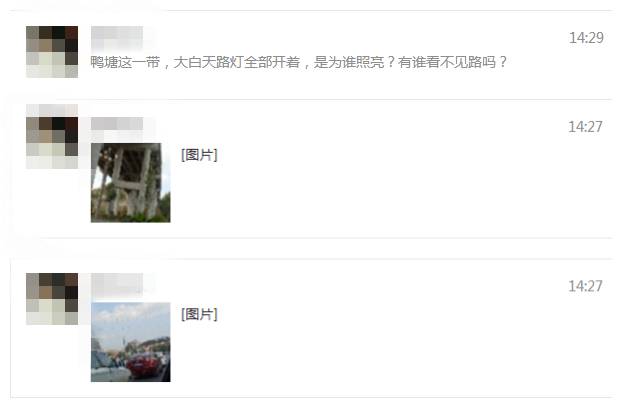Click the 14:29 timestamp
The image size is (622, 410).
click(x=586, y=38)
